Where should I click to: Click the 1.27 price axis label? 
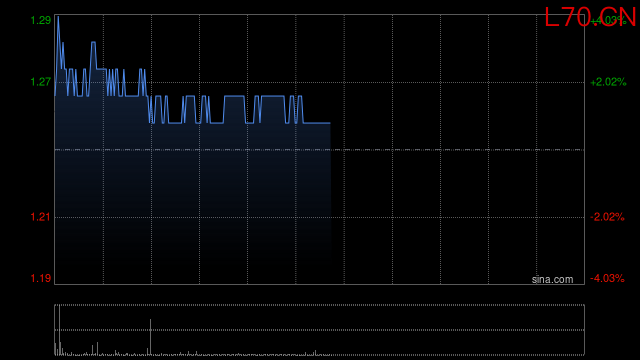pos(41,82)
